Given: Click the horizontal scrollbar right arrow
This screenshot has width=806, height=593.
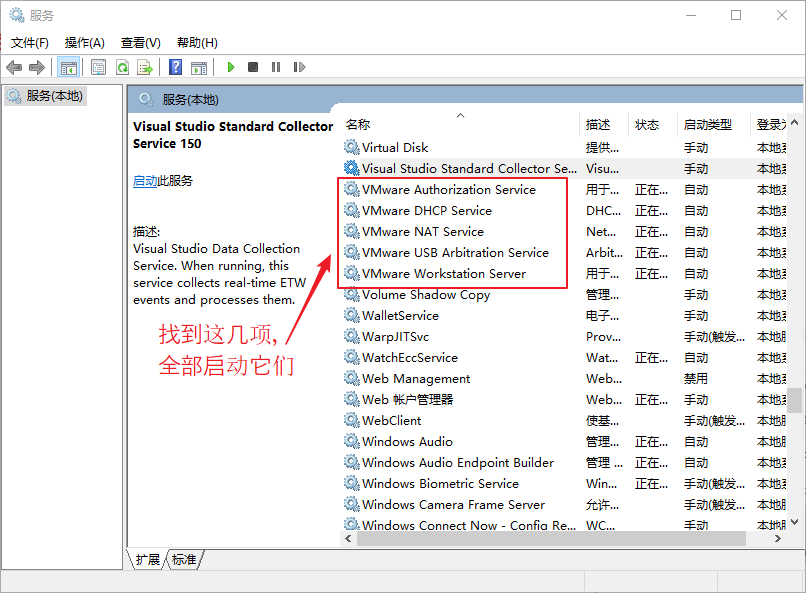Looking at the screenshot, I should click(778, 539).
